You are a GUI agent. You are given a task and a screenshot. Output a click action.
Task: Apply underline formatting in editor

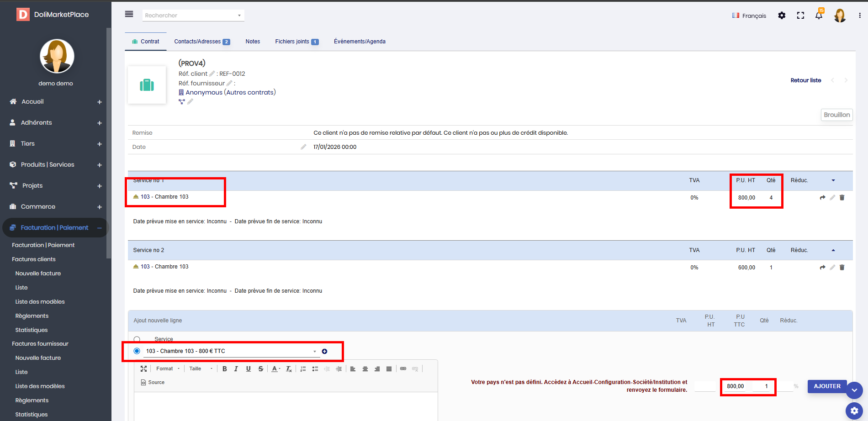[249, 369]
